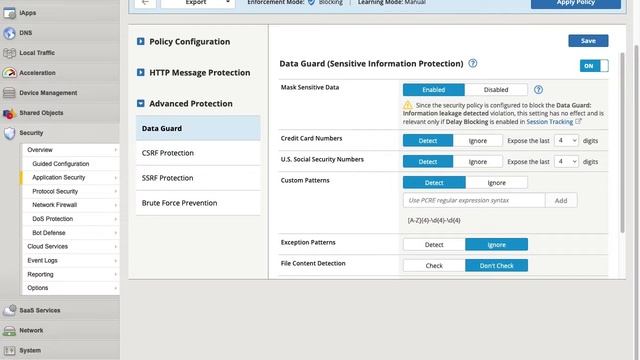Select Detect for Custom Patterns
The height and width of the screenshot is (360, 640).
tap(434, 182)
